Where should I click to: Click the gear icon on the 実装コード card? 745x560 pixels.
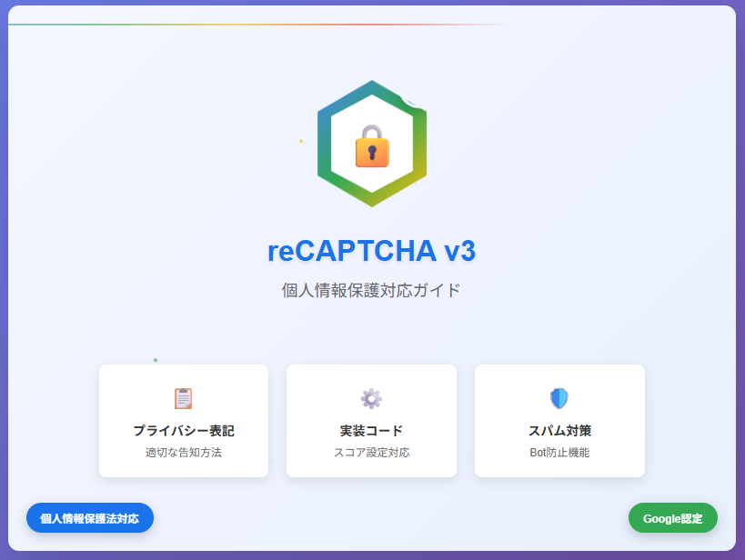coord(371,398)
